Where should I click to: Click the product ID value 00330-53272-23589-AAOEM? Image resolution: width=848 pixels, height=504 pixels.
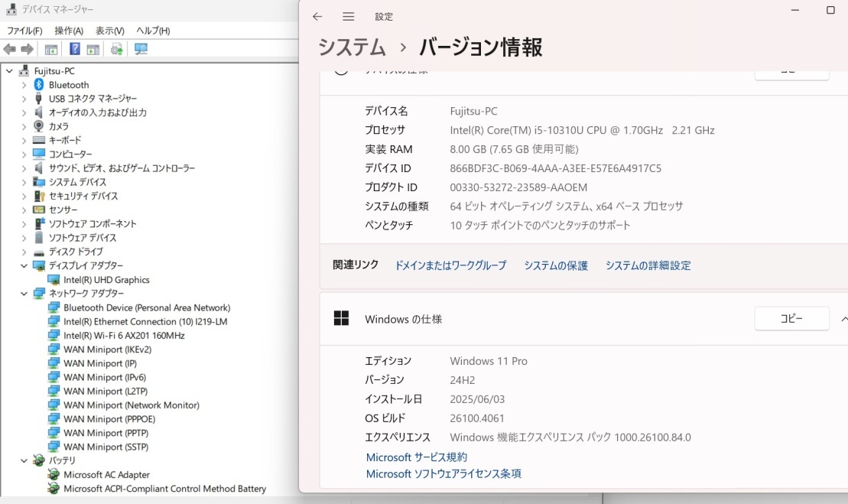coord(518,187)
